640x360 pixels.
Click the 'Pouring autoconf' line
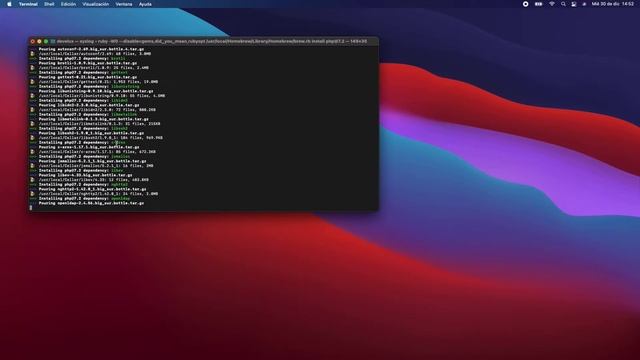tap(91, 49)
